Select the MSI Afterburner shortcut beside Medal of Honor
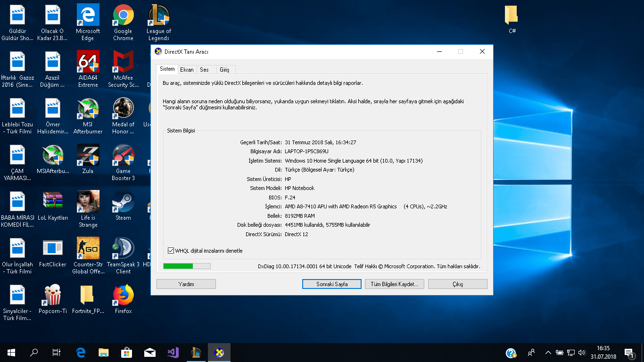 coord(88,115)
